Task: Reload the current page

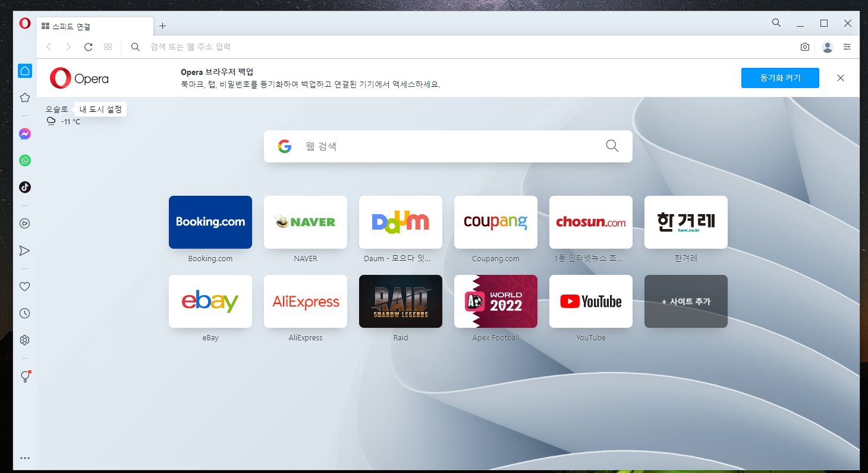Action: click(x=88, y=47)
